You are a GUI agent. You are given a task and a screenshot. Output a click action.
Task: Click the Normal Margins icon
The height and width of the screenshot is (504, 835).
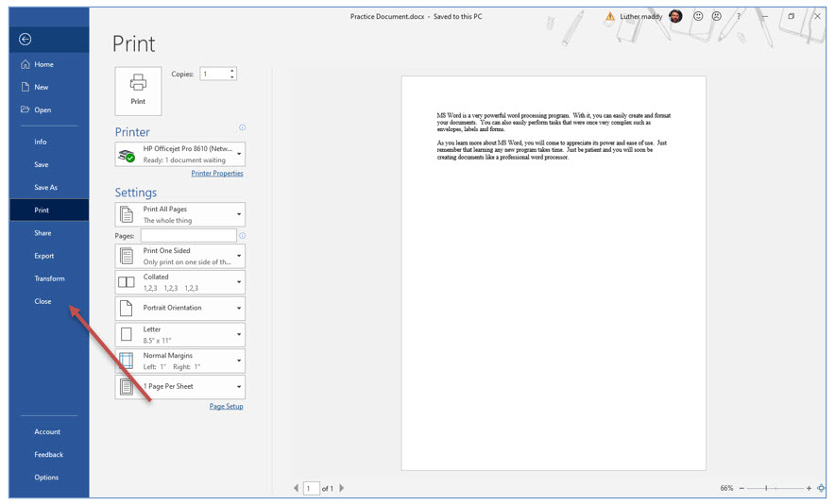click(x=127, y=361)
